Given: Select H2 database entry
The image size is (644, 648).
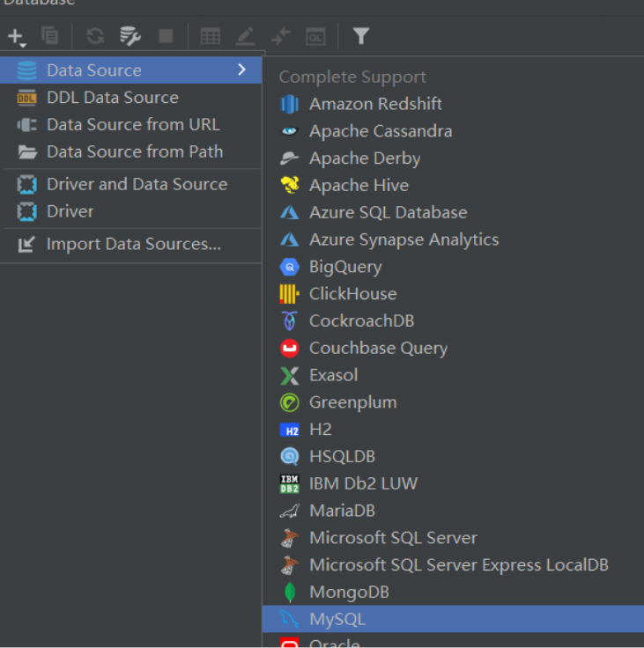Looking at the screenshot, I should [453, 430].
